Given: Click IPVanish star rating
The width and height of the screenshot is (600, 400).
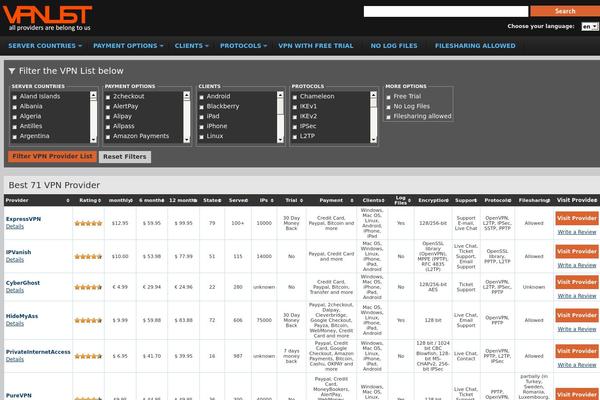Looking at the screenshot, I should (x=88, y=256).
